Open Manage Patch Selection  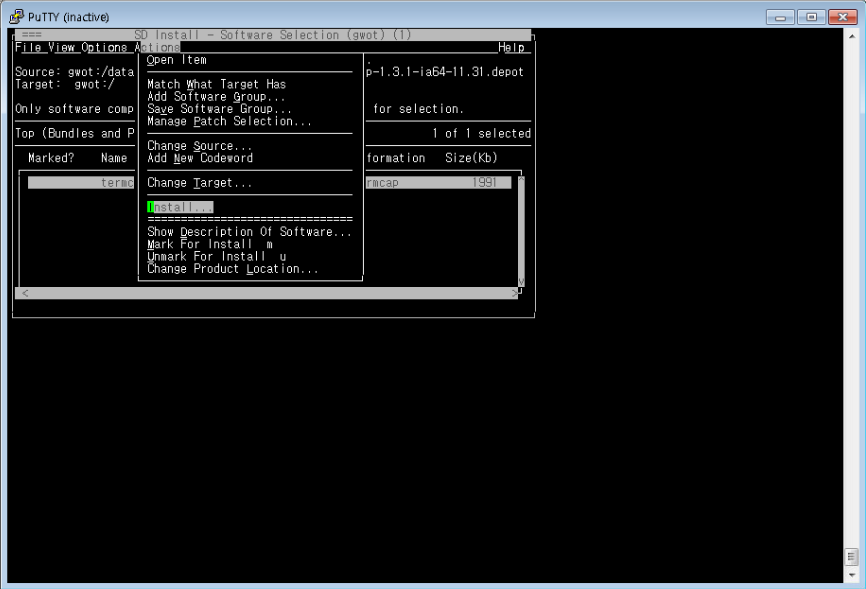click(x=229, y=121)
